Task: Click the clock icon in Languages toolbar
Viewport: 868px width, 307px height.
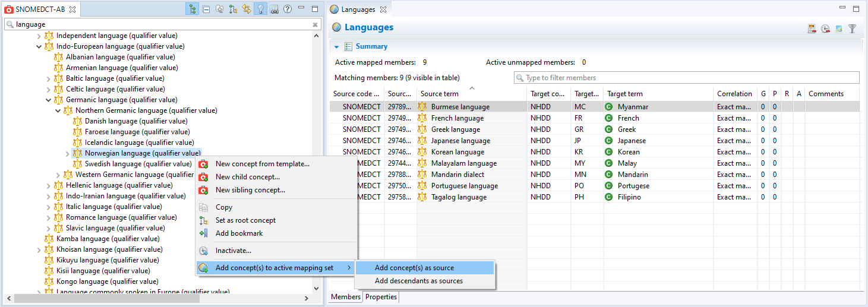Action: click(x=825, y=29)
